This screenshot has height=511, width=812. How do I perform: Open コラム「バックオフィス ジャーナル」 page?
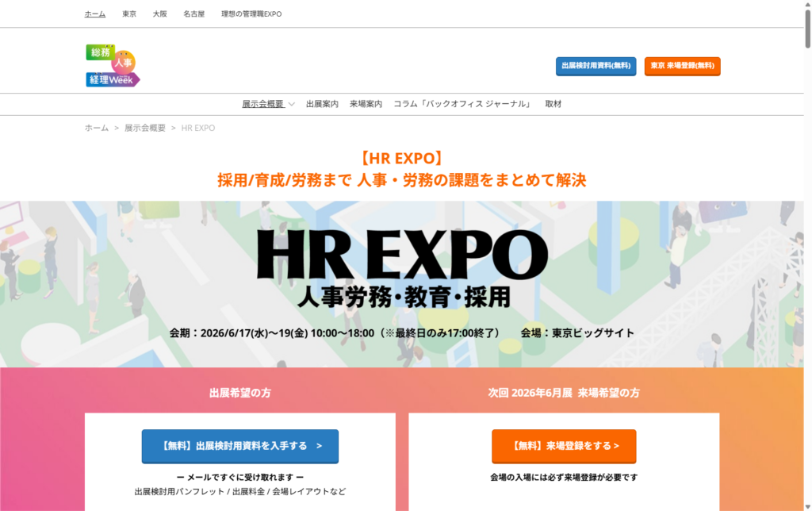463,104
